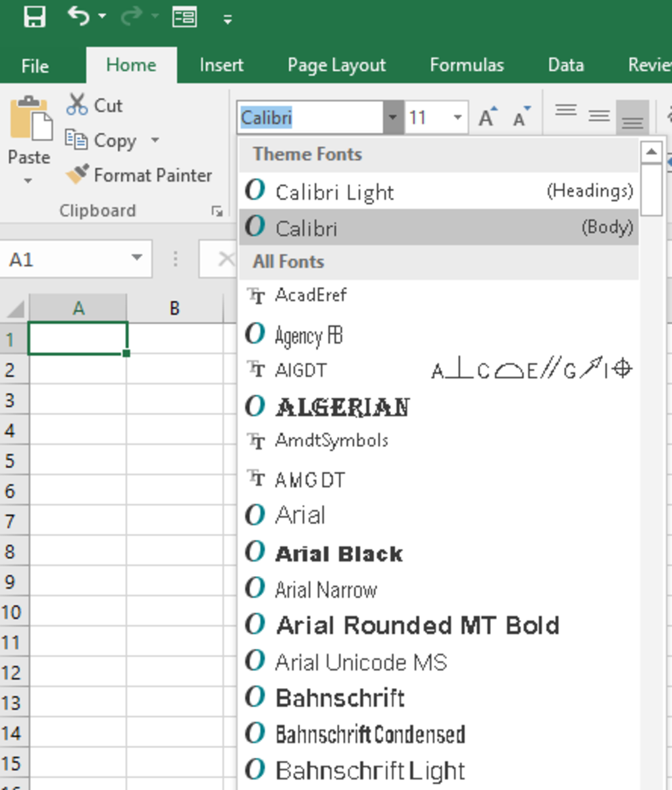
Task: Open the font size dropdown
Action: [457, 117]
